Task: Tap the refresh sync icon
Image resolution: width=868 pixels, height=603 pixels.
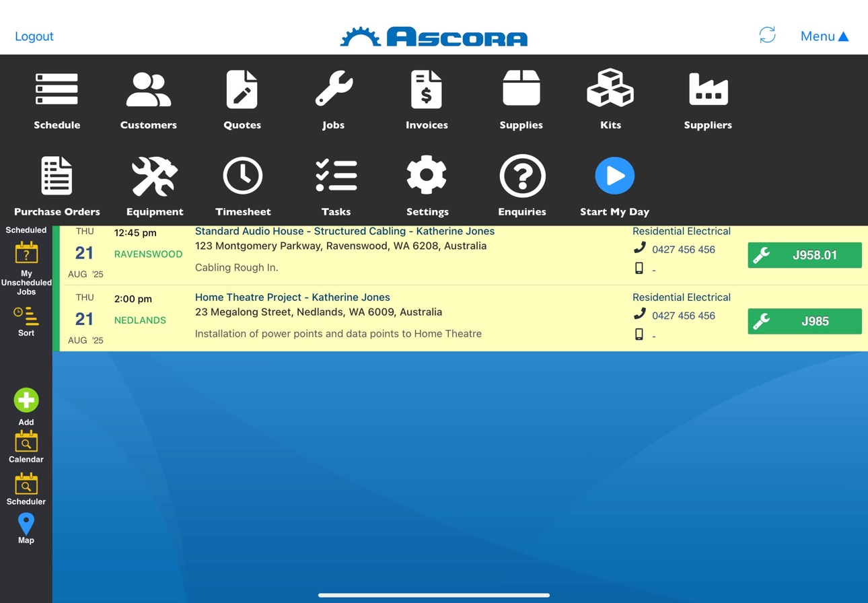Action: tap(767, 35)
